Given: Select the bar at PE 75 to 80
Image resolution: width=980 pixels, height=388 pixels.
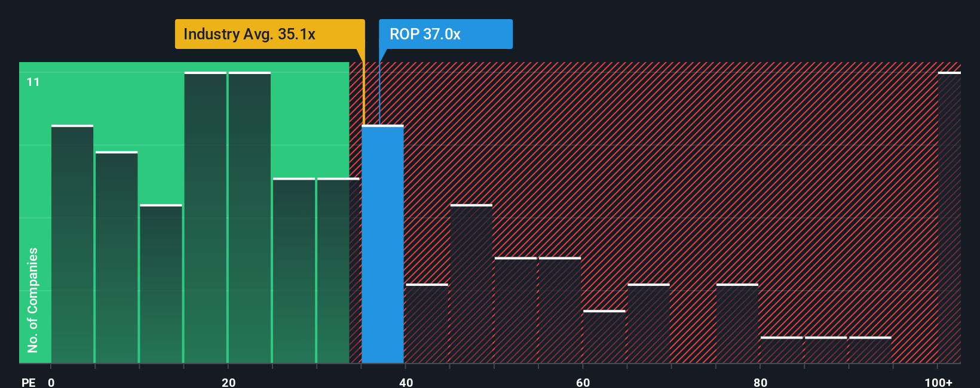Looking at the screenshot, I should click(x=737, y=324).
